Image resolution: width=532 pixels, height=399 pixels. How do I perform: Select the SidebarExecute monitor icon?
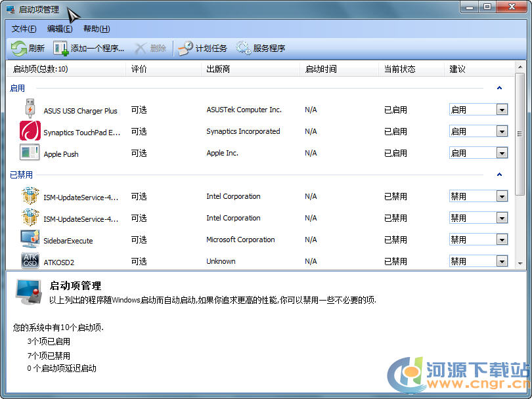[30, 240]
